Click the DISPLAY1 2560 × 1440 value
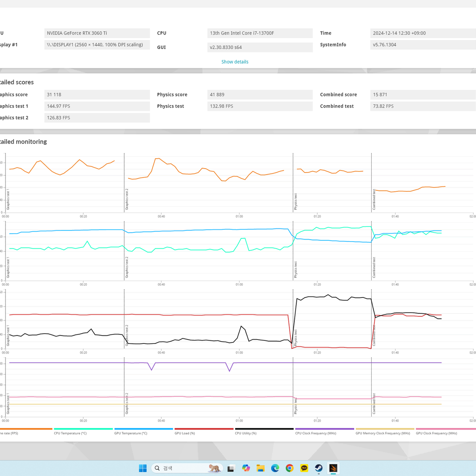 coord(97,45)
